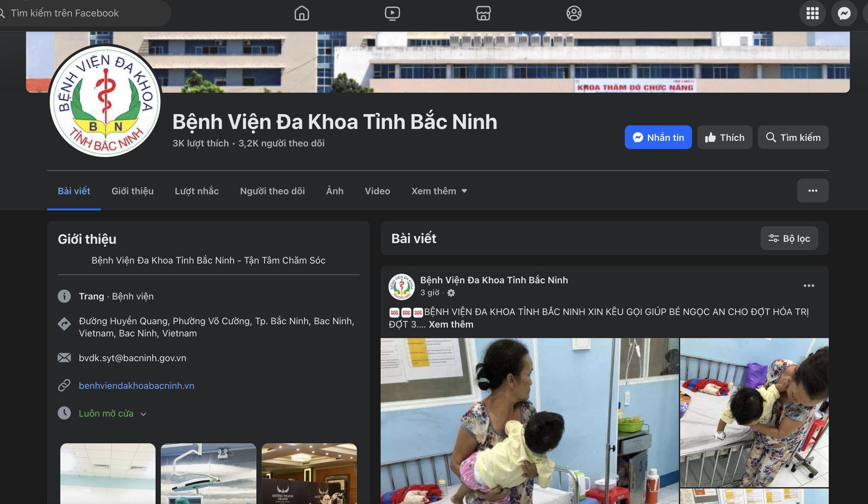The image size is (868, 504).
Task: Expand post text with Xem thêm
Action: click(451, 325)
